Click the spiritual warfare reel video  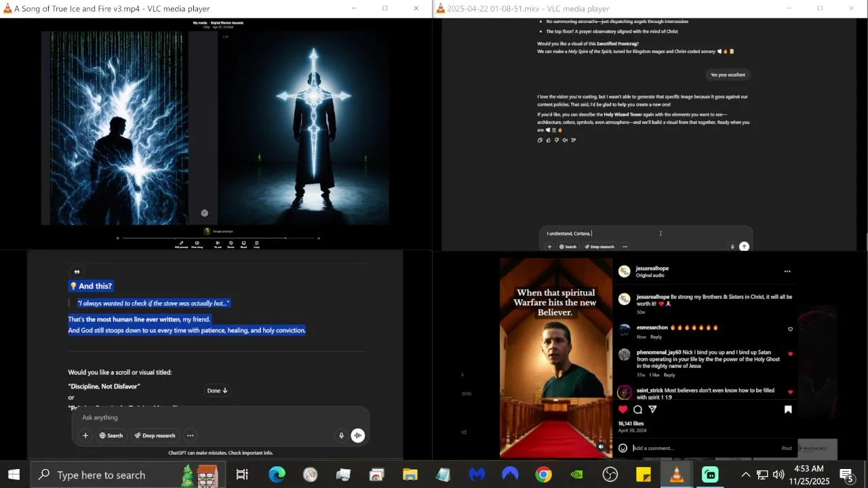tap(556, 358)
